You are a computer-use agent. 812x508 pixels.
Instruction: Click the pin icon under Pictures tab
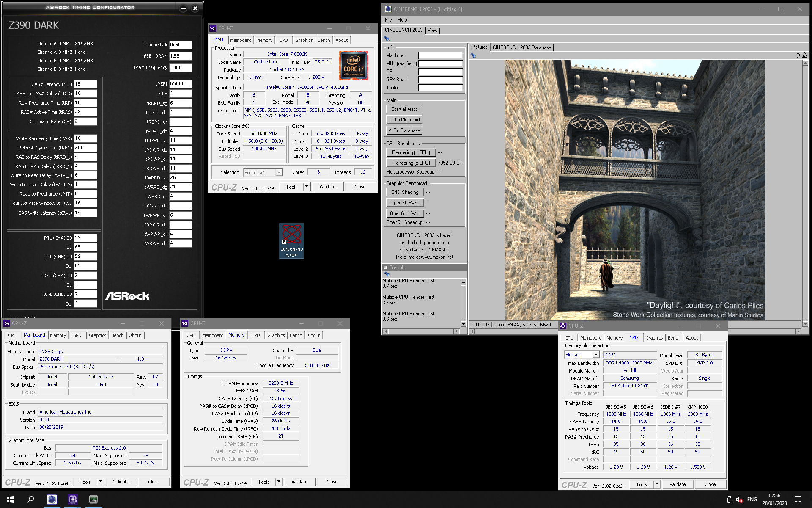[473, 55]
